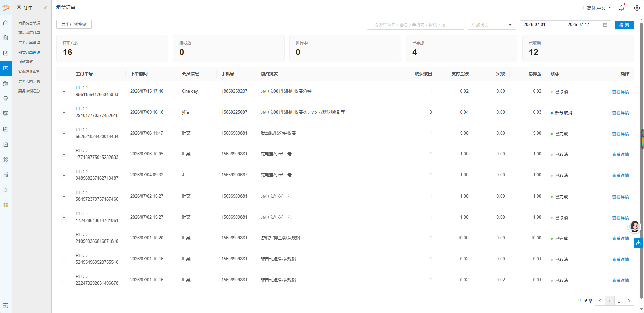Expand order row RLDD-956115641766045033
644x313 pixels.
(64, 92)
